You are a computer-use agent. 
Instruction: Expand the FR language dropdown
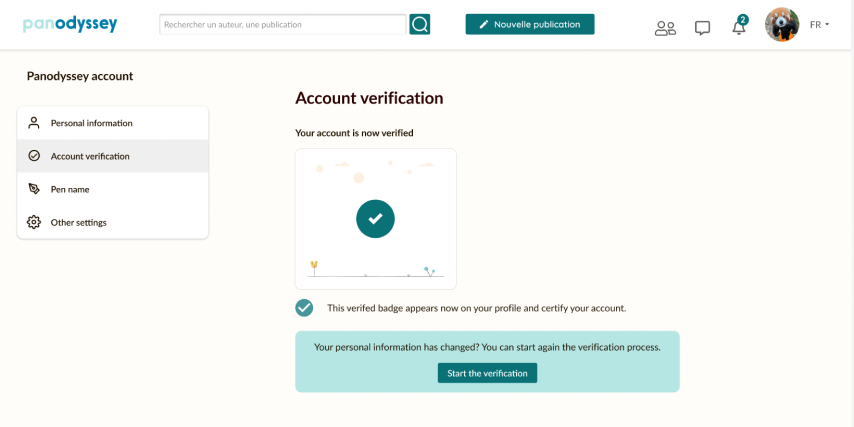tap(820, 24)
